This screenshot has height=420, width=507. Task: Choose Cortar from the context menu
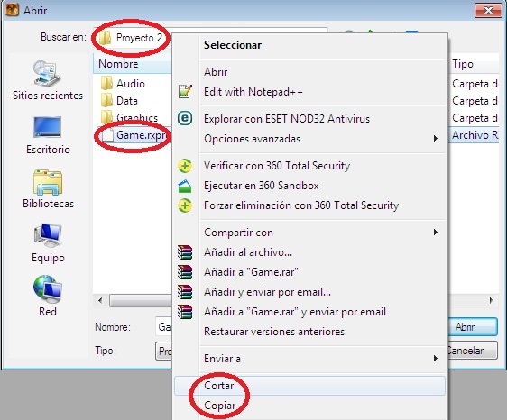point(309,386)
